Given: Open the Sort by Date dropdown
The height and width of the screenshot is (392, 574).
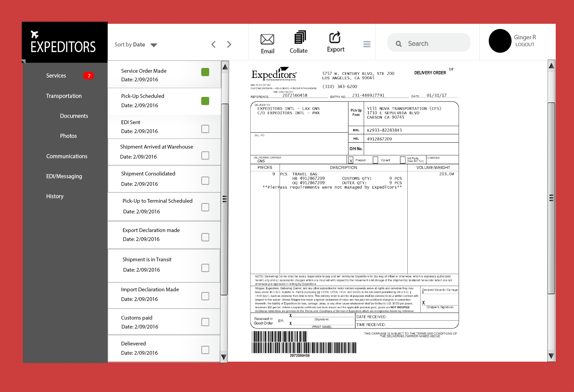Looking at the screenshot, I should pos(136,45).
